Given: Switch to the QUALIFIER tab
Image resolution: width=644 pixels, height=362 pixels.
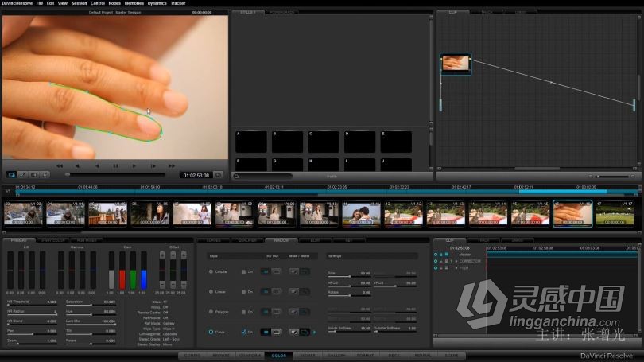Looking at the screenshot, I should tap(247, 240).
